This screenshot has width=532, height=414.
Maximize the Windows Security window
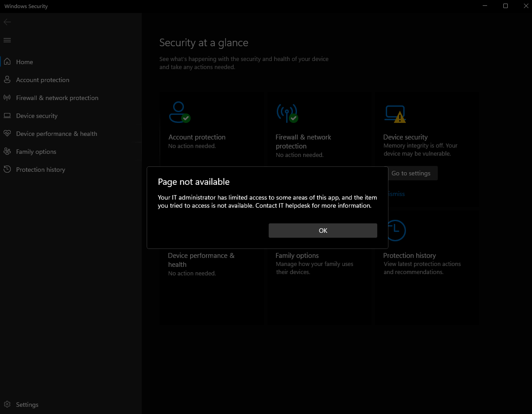click(x=505, y=6)
